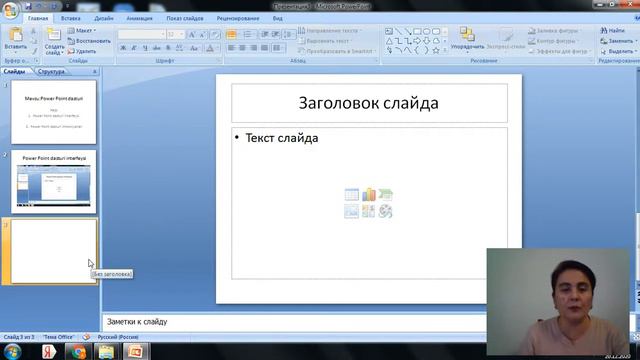Click the clear formatting icon
Screen dimensions: 640x360
[x=216, y=35]
